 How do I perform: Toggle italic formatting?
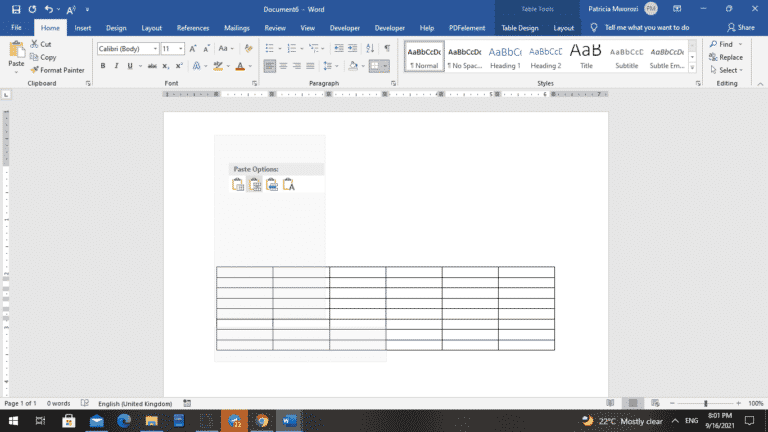116,66
